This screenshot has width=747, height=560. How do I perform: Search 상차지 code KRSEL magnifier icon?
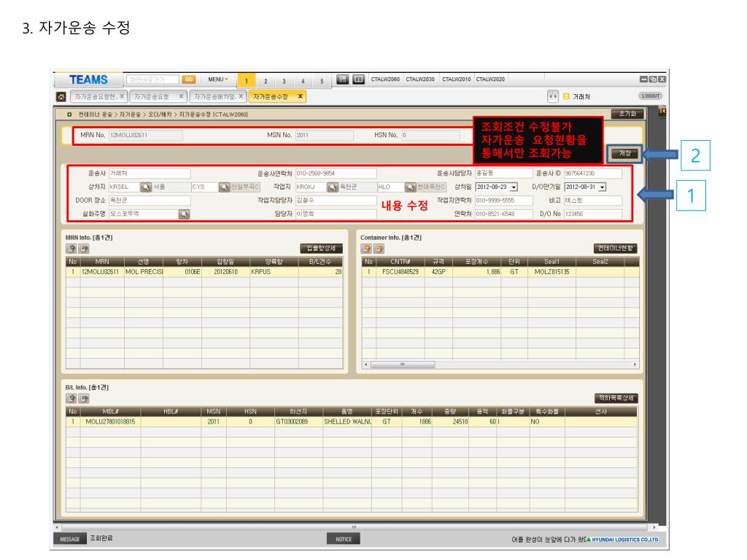tap(146, 187)
